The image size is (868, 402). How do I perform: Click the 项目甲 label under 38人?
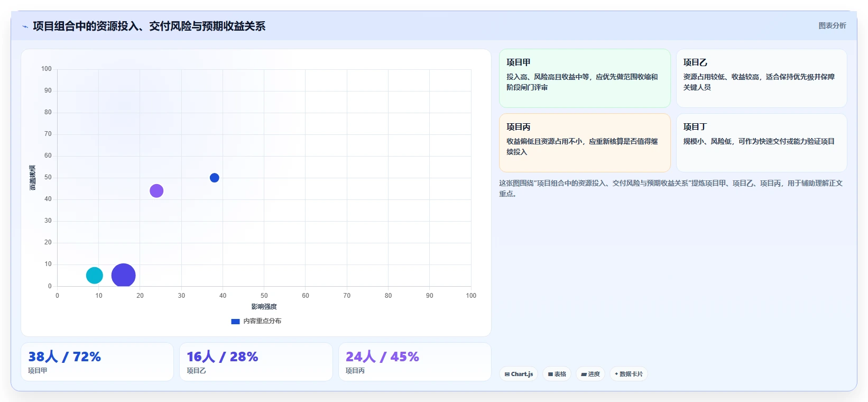pyautogui.click(x=38, y=371)
